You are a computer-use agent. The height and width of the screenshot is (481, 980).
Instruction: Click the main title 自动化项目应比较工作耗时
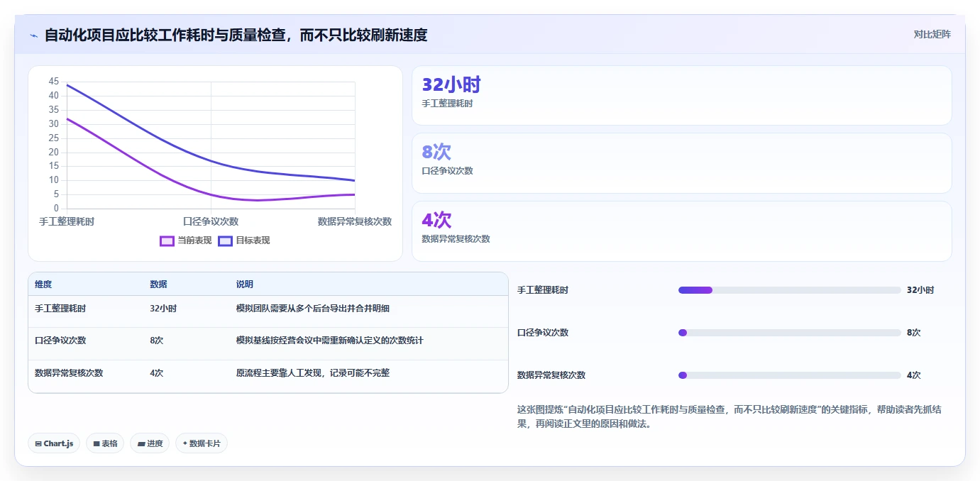[236, 35]
